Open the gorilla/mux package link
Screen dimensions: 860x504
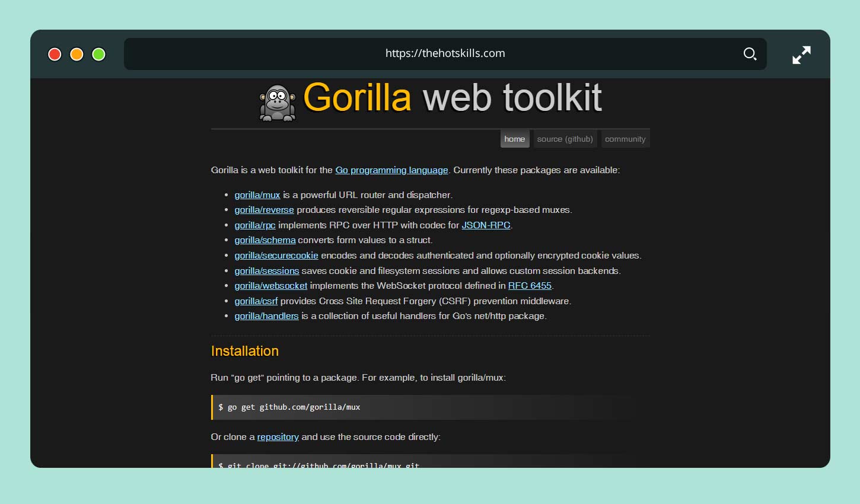pos(257,195)
